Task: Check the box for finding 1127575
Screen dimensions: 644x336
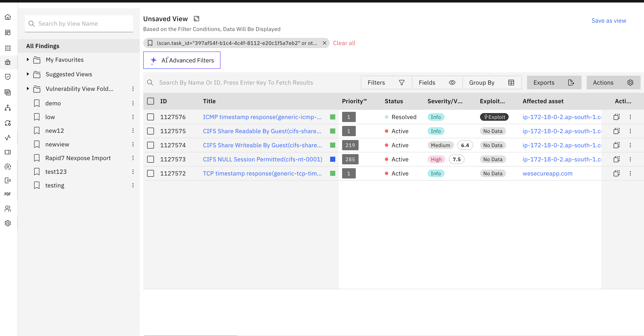Action: click(x=151, y=131)
